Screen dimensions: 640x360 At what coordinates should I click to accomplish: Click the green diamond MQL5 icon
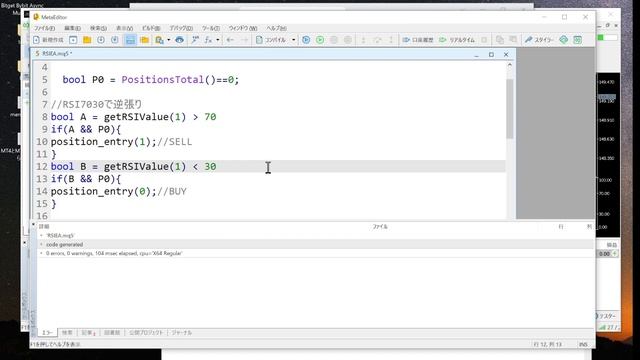(564, 40)
